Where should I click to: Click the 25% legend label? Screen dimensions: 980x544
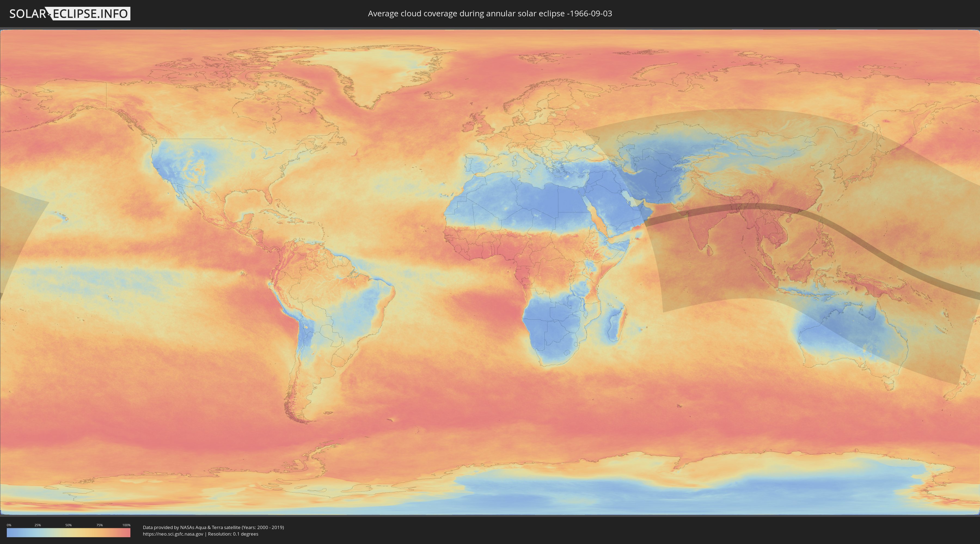(38, 525)
